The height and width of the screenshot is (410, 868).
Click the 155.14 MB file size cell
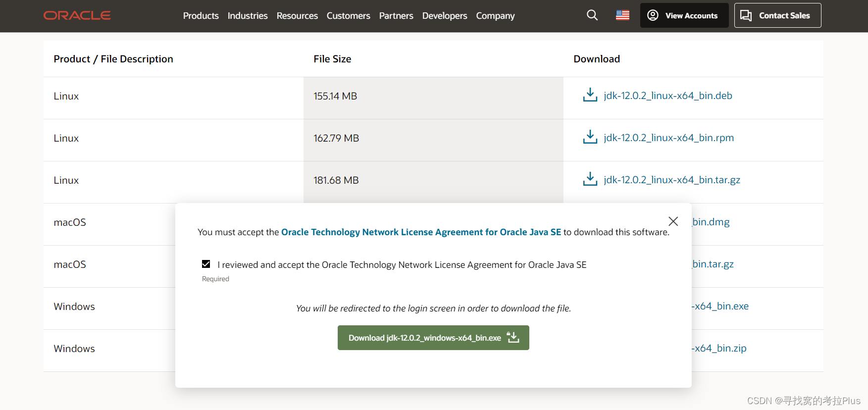click(x=433, y=98)
